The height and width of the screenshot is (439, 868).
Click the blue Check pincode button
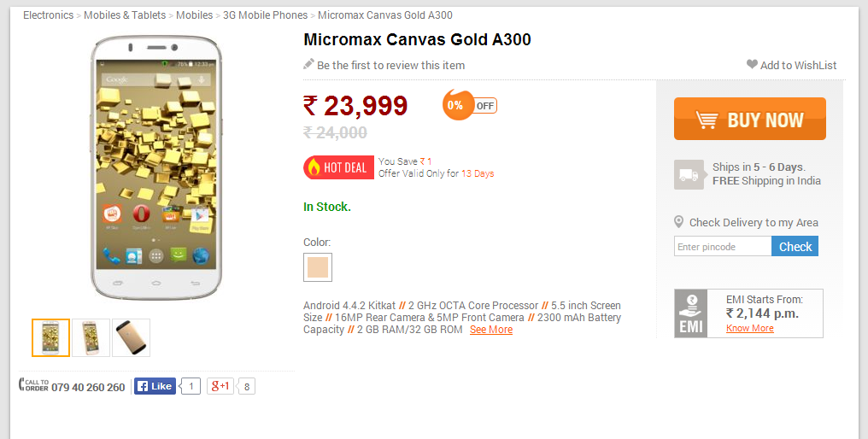tap(795, 247)
